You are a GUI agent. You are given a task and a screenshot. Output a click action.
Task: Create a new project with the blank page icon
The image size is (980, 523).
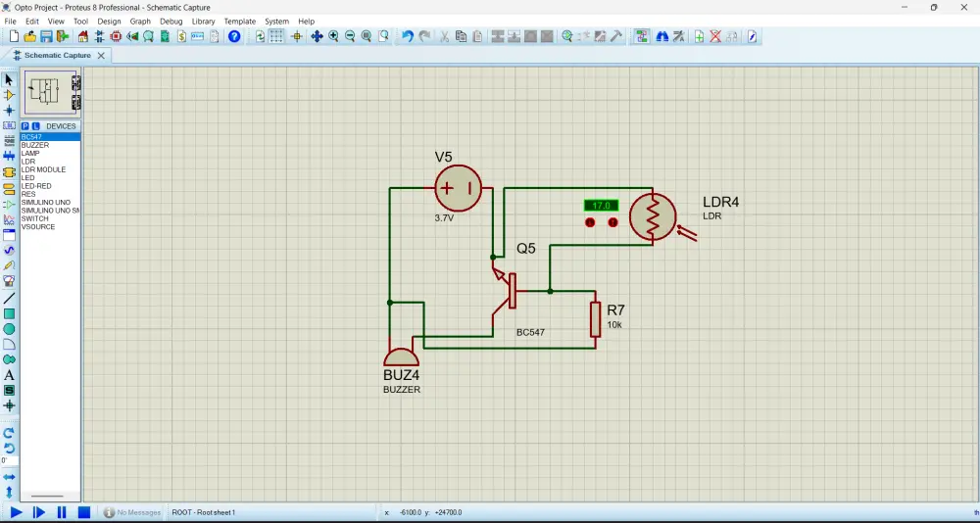[14, 36]
